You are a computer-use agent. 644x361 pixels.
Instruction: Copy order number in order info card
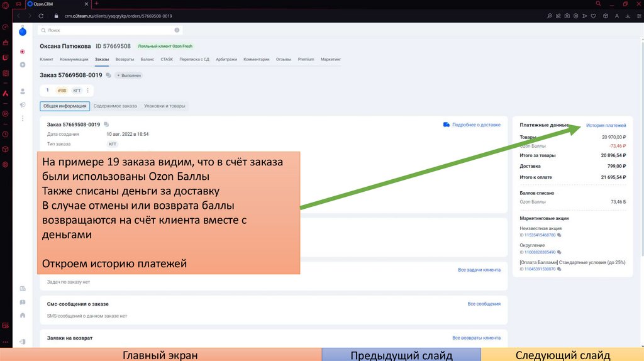click(106, 125)
